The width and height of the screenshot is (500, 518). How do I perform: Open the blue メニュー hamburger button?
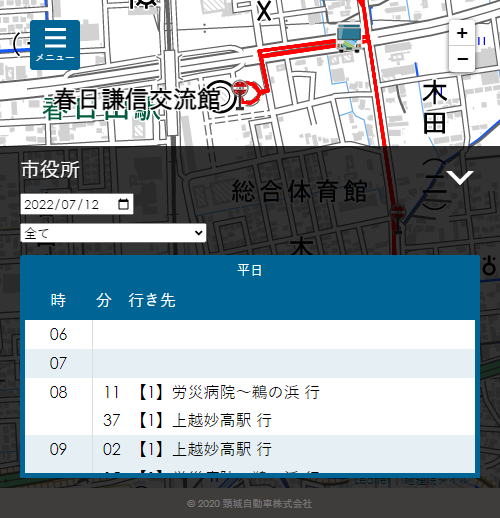55,45
